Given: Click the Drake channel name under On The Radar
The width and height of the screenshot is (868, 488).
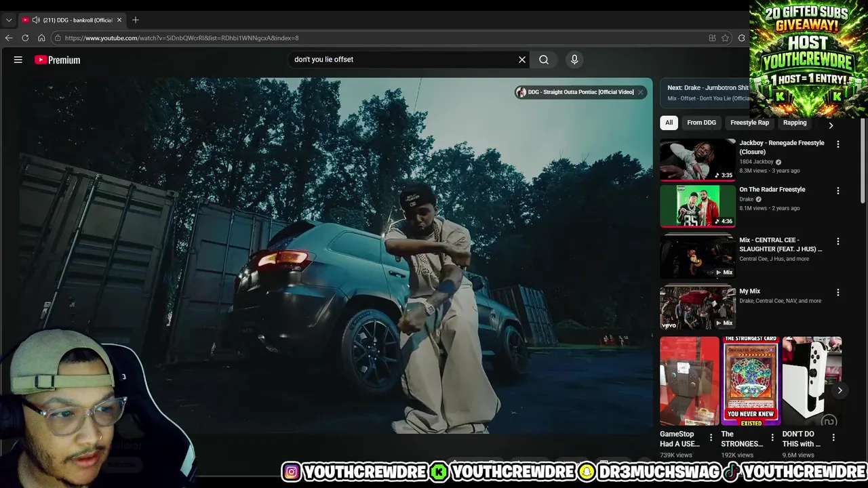Looking at the screenshot, I should (x=747, y=199).
